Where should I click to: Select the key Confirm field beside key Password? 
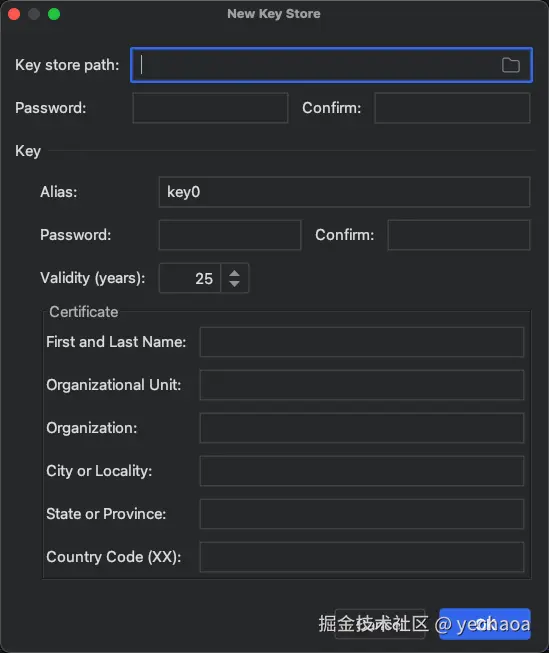[459, 235]
